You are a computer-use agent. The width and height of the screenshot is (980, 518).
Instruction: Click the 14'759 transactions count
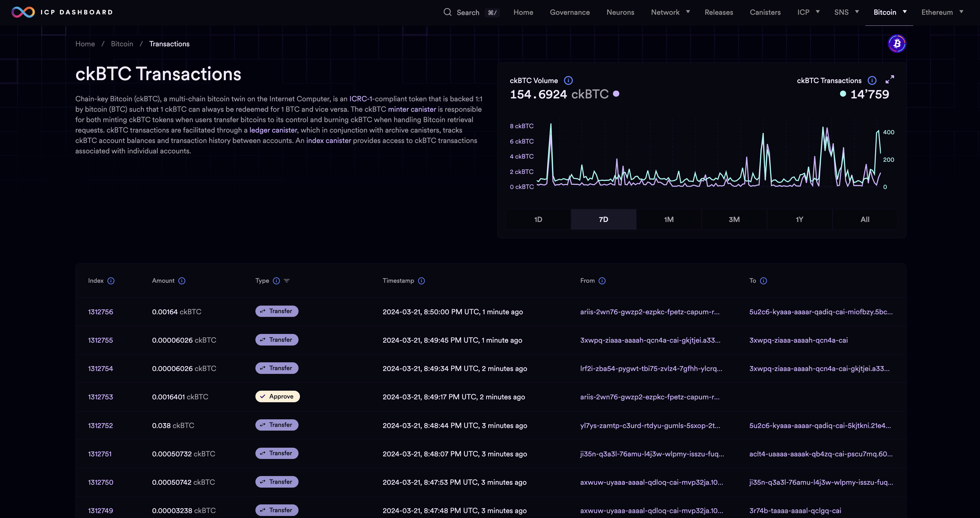click(x=870, y=94)
